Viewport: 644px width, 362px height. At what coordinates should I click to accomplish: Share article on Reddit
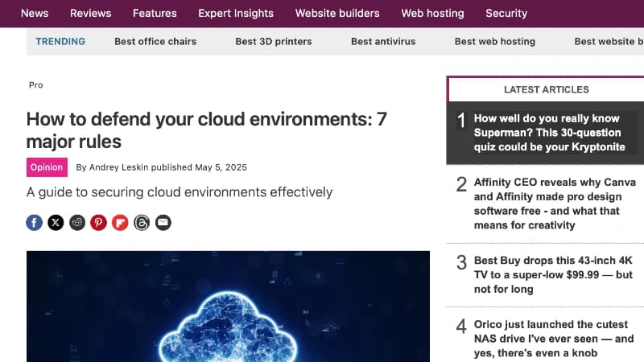pos(77,223)
